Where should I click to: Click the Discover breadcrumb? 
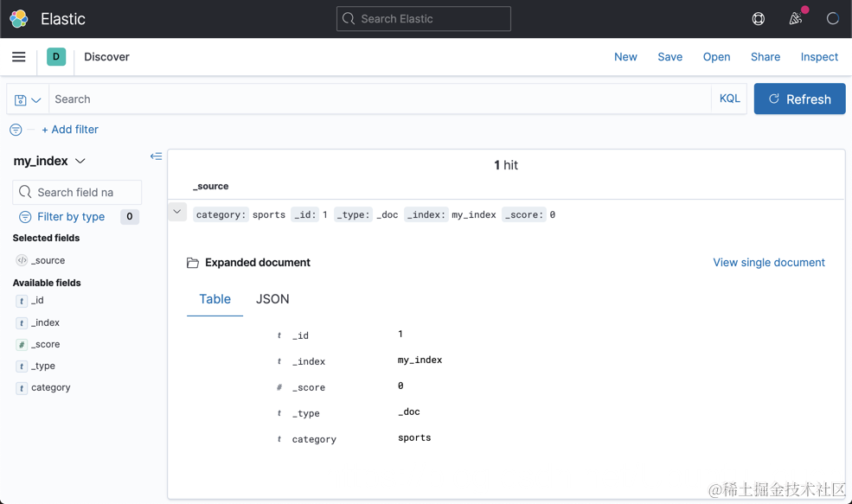click(x=106, y=57)
